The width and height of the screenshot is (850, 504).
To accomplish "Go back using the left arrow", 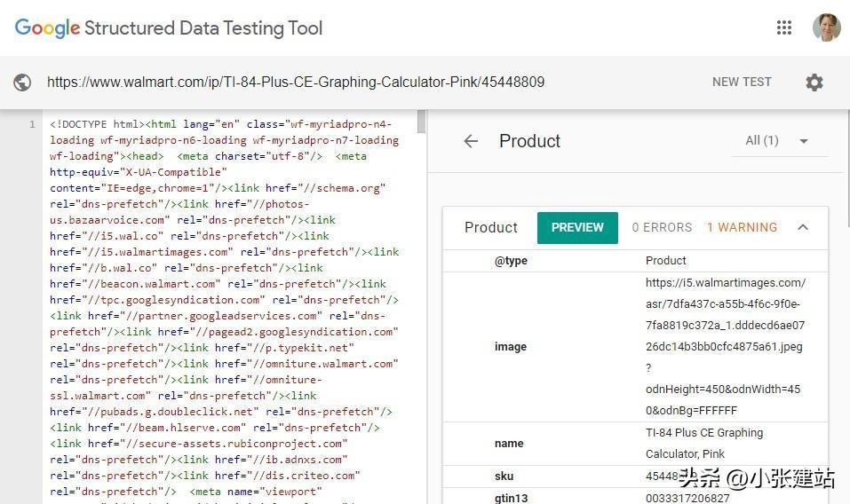I will [x=471, y=141].
